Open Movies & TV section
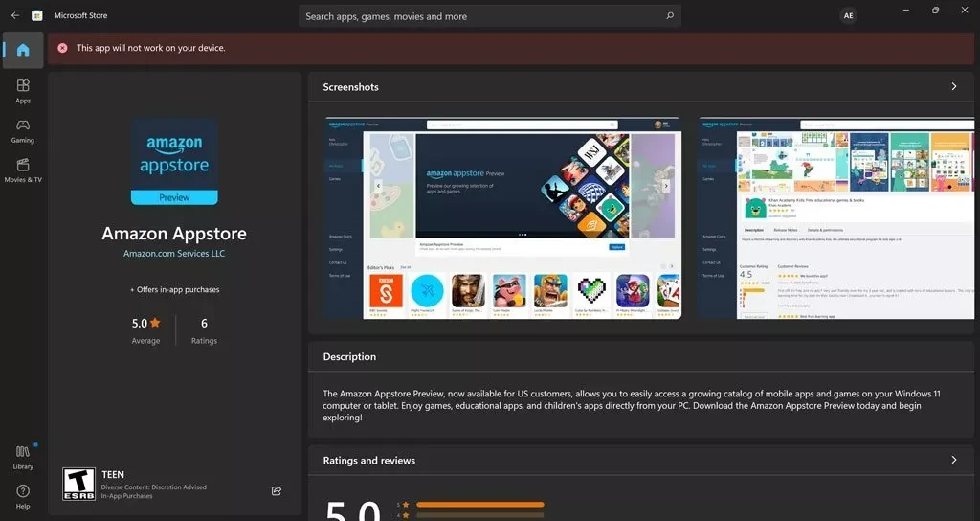 point(23,170)
